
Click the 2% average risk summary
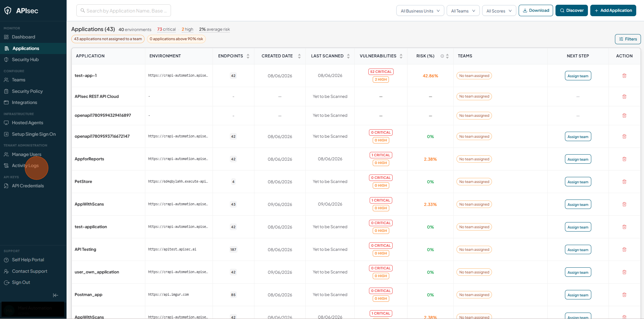click(x=215, y=29)
